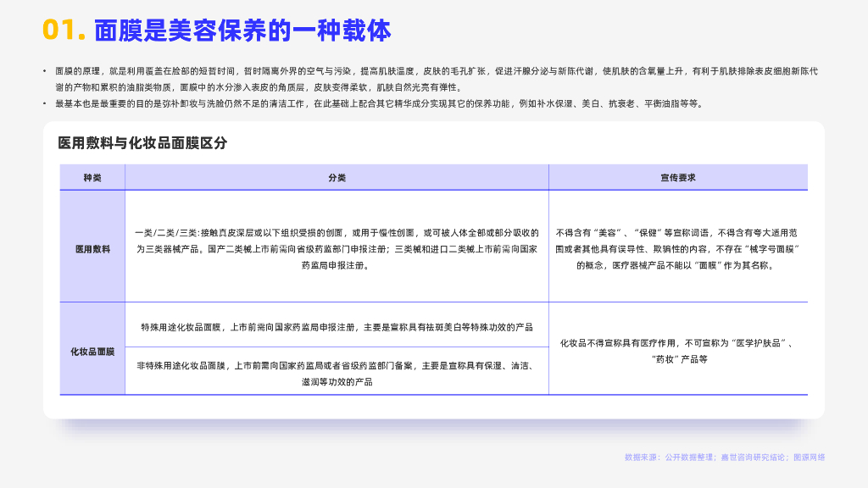Click the yellow "01." section number
868x488 pixels.
(64, 30)
